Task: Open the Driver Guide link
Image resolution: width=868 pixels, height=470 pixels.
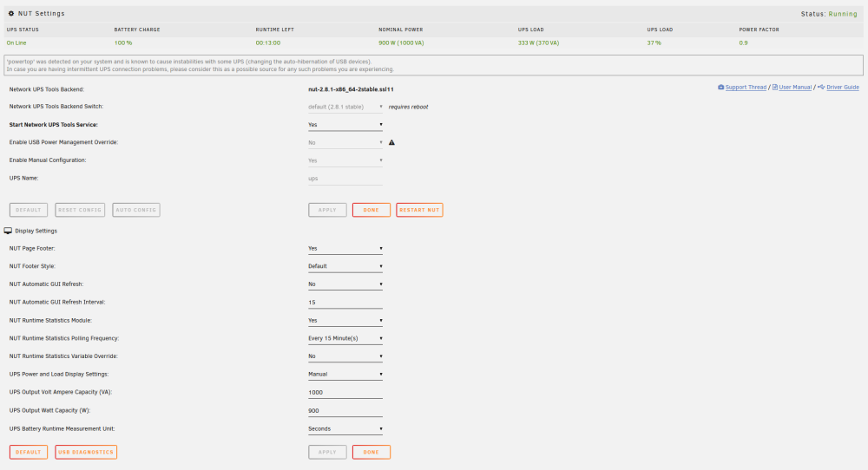Action: (x=843, y=88)
